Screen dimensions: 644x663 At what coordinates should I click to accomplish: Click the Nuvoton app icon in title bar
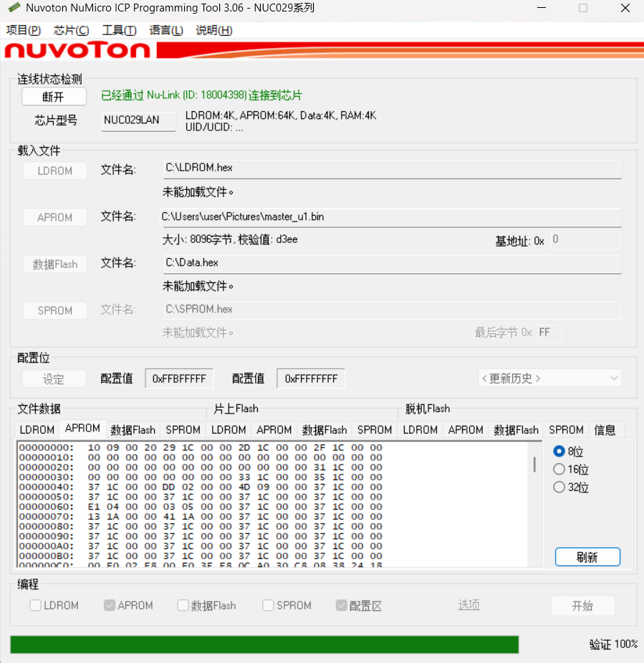(x=14, y=9)
